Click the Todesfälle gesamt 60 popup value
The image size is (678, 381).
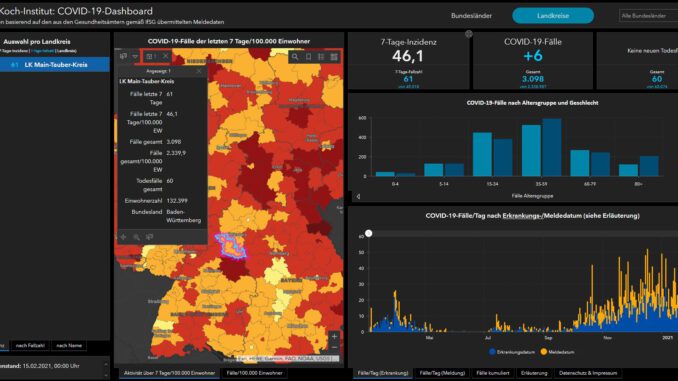[x=170, y=181]
